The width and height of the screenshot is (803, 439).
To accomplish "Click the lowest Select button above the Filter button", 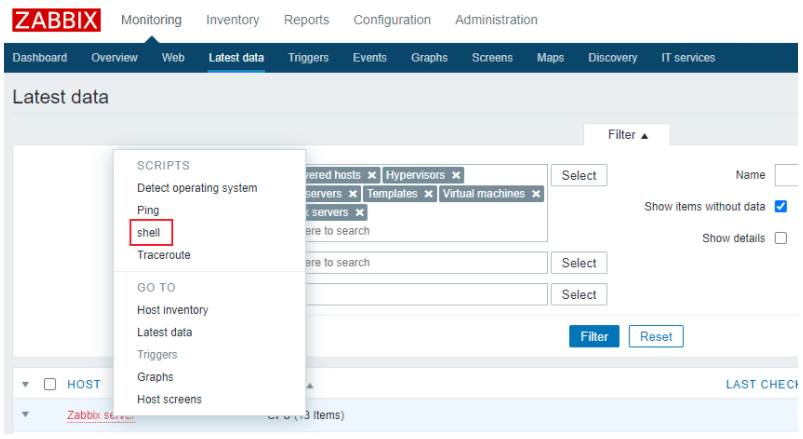I will point(579,295).
